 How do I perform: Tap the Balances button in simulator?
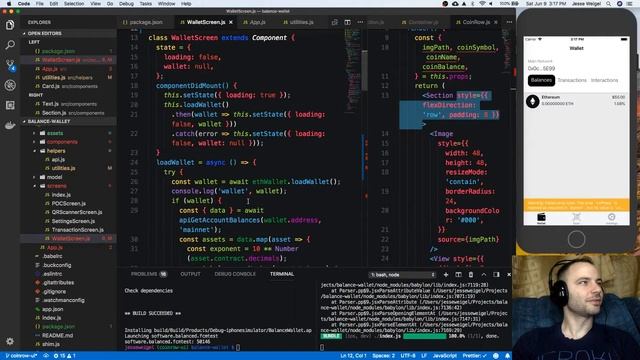point(541,80)
